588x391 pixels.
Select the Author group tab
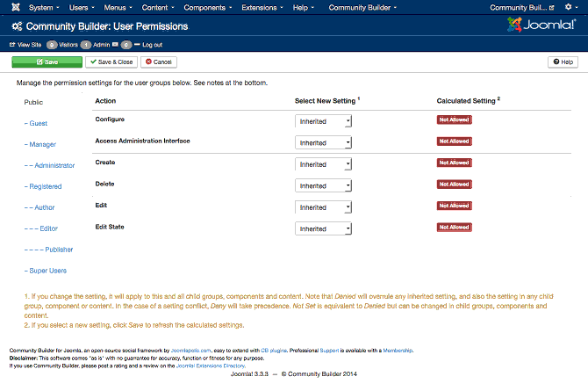(x=39, y=207)
